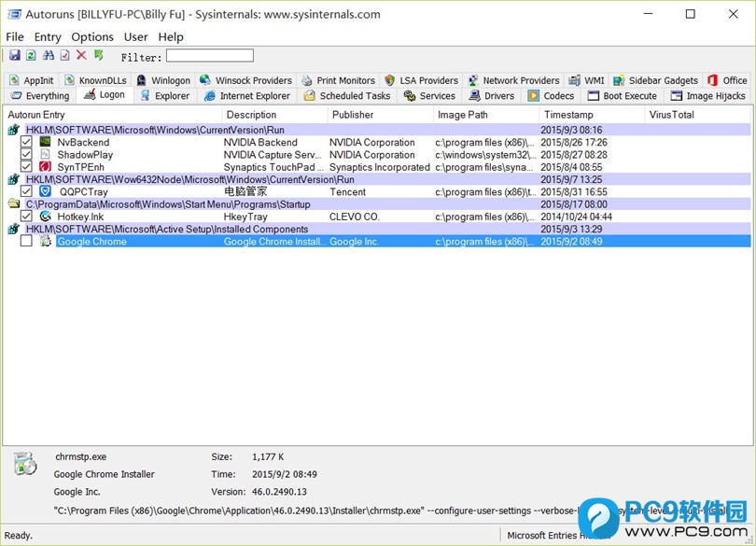Sort by the Description column header
This screenshot has height=546, width=756.
coord(274,115)
